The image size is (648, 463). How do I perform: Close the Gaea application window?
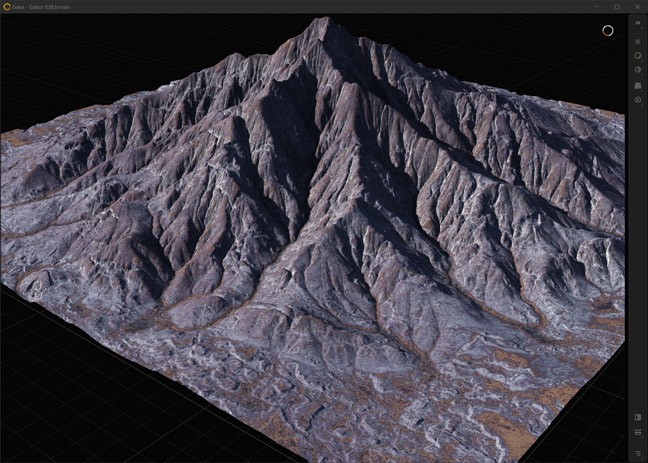pos(638,6)
